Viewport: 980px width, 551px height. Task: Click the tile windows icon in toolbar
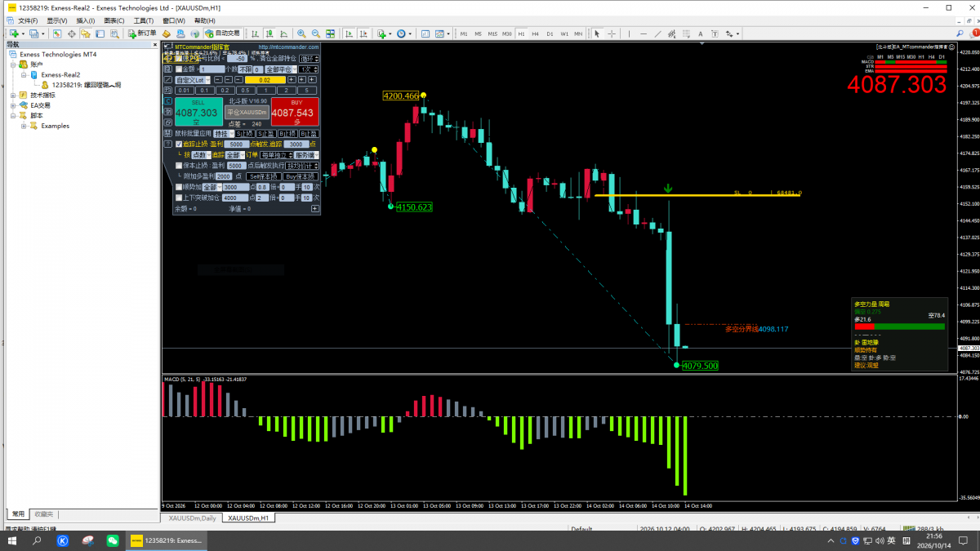pos(331,33)
